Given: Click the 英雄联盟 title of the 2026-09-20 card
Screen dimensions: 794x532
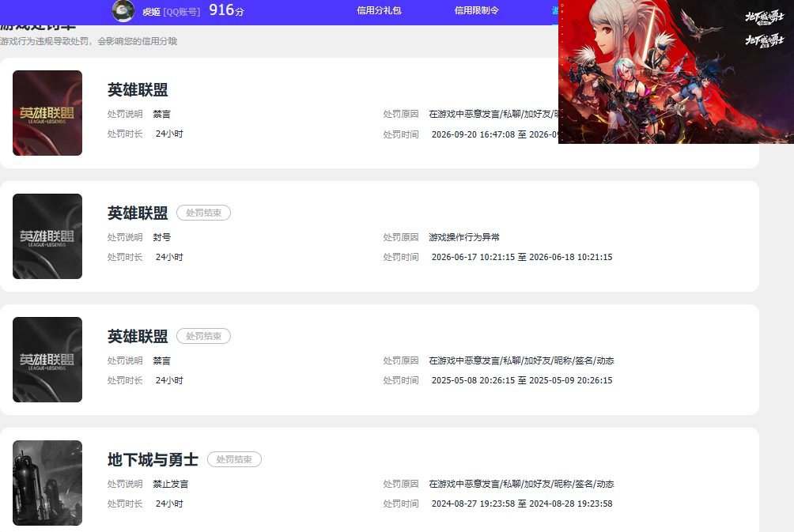Looking at the screenshot, I should click(x=138, y=89).
